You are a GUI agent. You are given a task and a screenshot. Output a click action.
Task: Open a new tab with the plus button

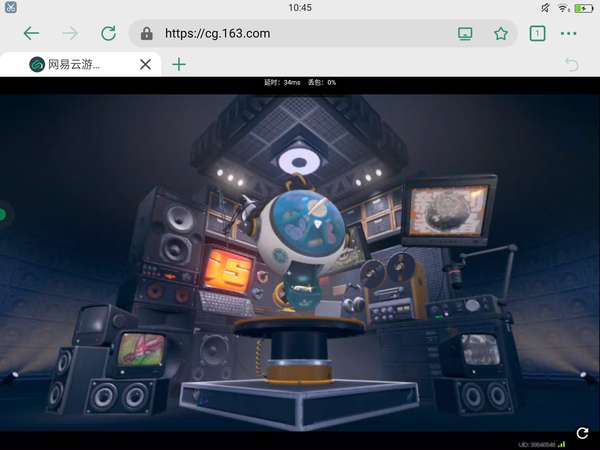pos(179,64)
